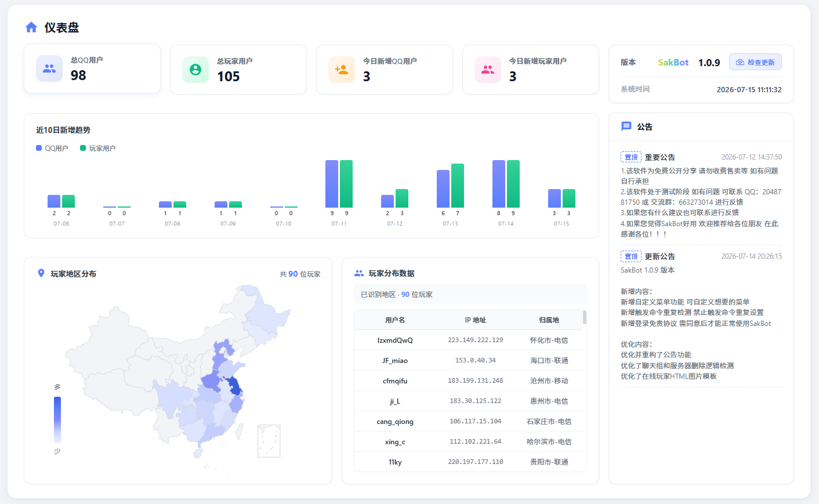Select the JF_miao username cell
This screenshot has height=504, width=819.
[395, 361]
